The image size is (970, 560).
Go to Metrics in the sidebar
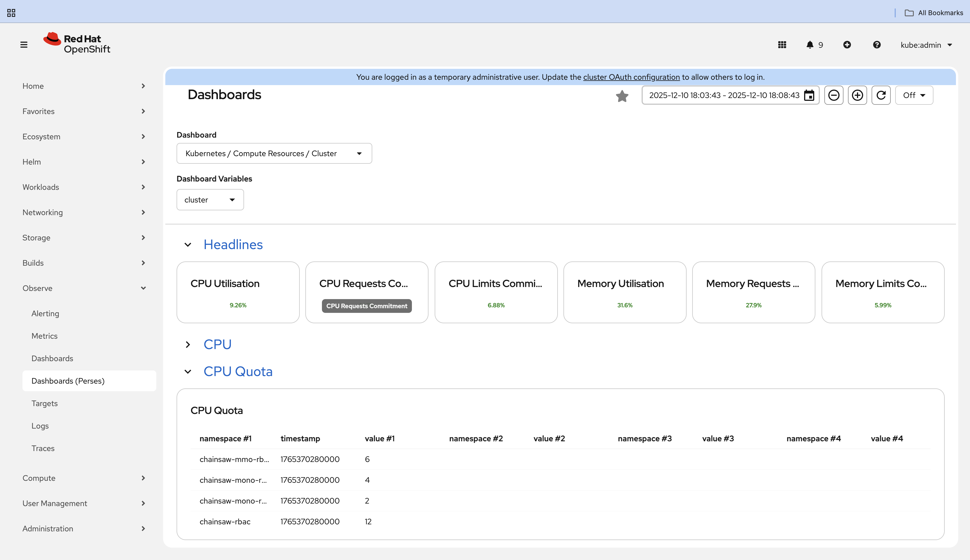(45, 336)
